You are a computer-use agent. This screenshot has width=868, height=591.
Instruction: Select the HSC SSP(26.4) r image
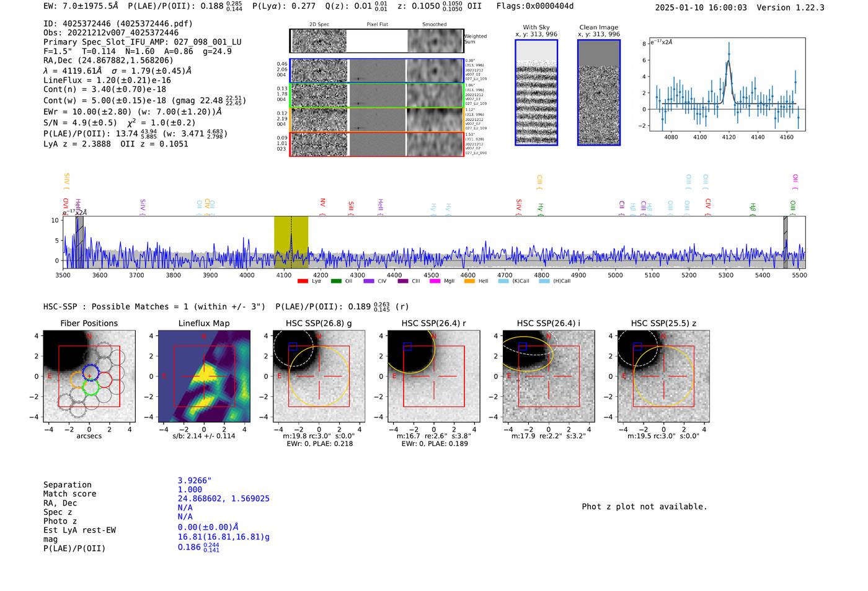point(433,376)
